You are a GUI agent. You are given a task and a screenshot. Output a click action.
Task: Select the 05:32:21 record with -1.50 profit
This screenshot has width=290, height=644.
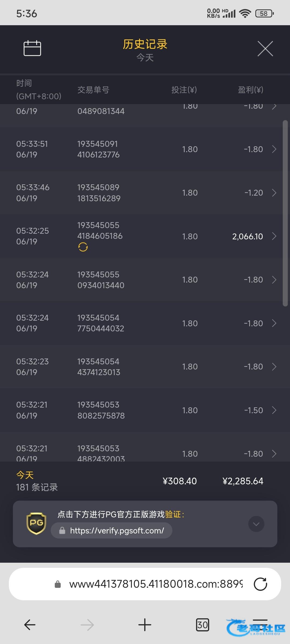[145, 410]
